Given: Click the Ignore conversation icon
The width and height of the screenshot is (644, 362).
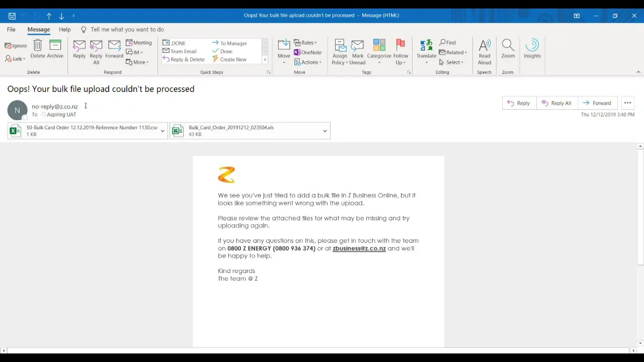Looking at the screenshot, I should (x=16, y=46).
